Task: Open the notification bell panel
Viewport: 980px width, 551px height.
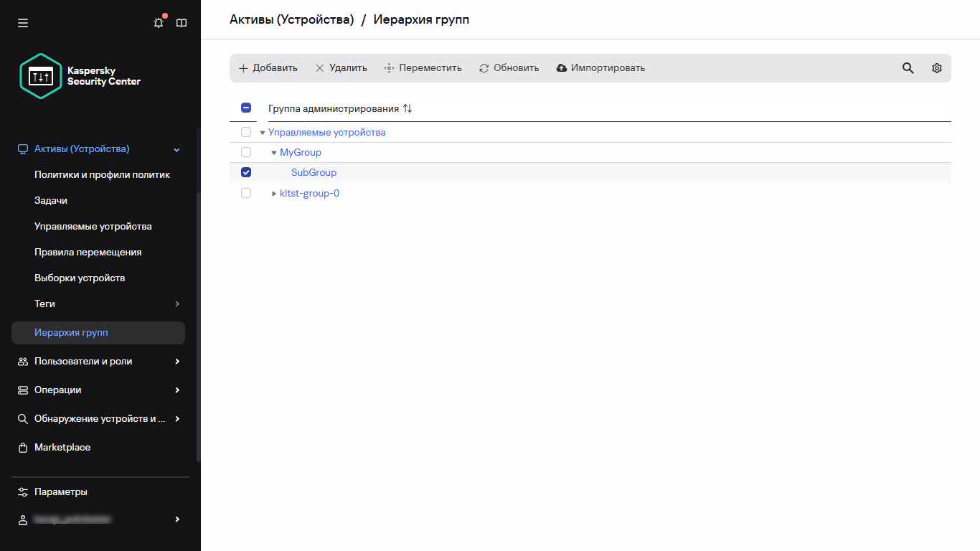Action: [158, 22]
